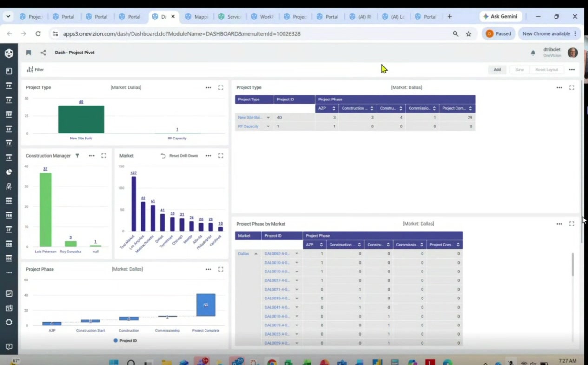Viewport: 588px width, 365px height.
Task: Click the New Site Build link in table
Action: coord(250,118)
